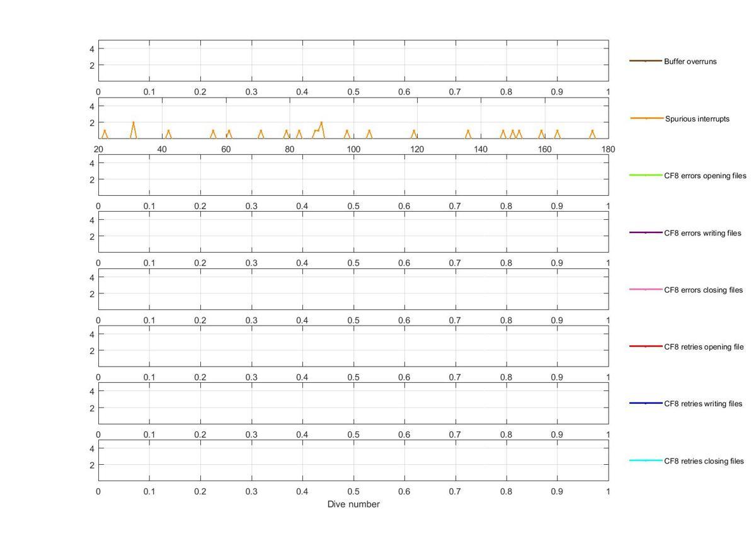Click the '140' tick label on the interrupts axis
756x541 pixels.
(x=481, y=149)
